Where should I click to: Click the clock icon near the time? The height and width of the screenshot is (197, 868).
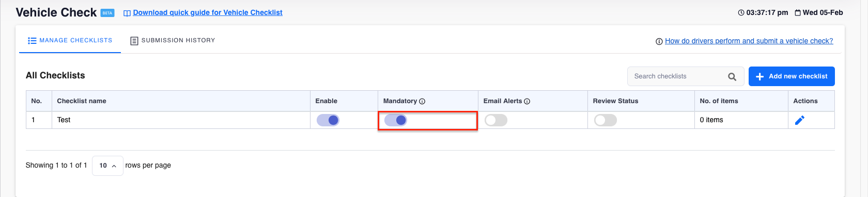coord(741,12)
